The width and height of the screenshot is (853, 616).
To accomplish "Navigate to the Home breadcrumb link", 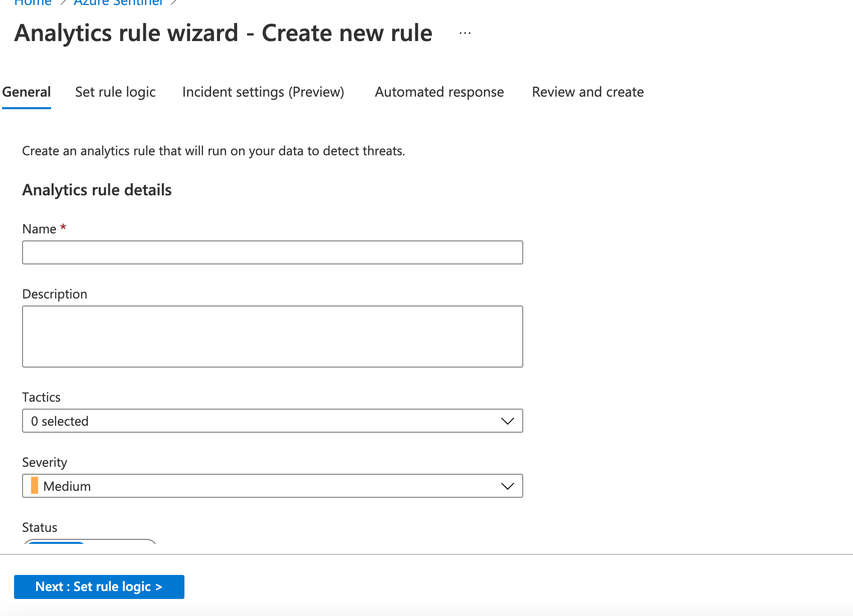I will (x=33, y=3).
